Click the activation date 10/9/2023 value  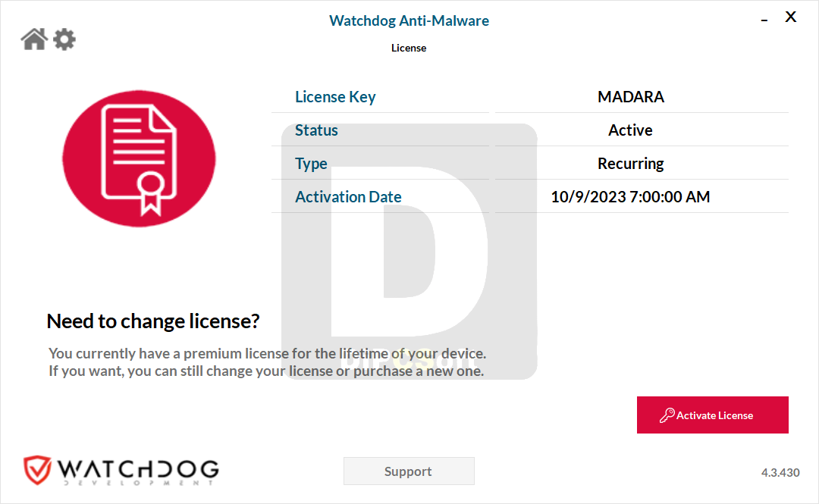point(630,197)
